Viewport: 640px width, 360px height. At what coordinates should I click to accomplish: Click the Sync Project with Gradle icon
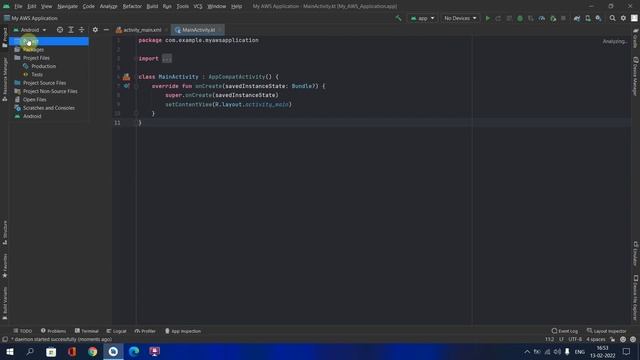577,18
